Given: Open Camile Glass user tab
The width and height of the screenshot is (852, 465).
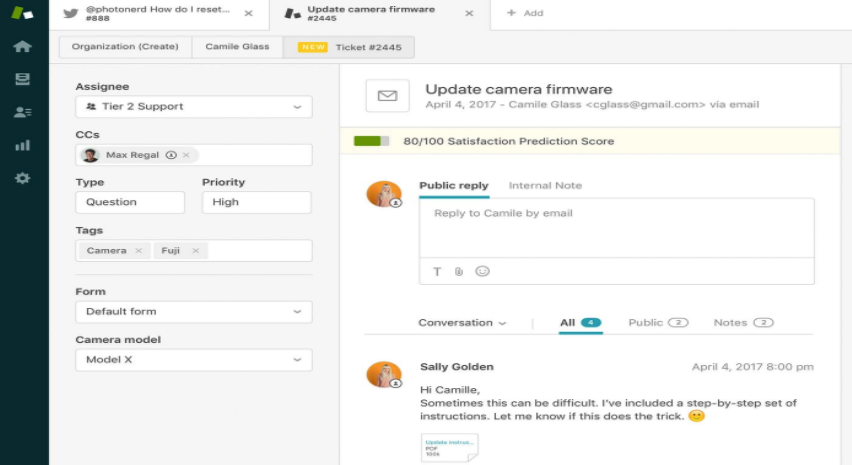Looking at the screenshot, I should (x=237, y=47).
